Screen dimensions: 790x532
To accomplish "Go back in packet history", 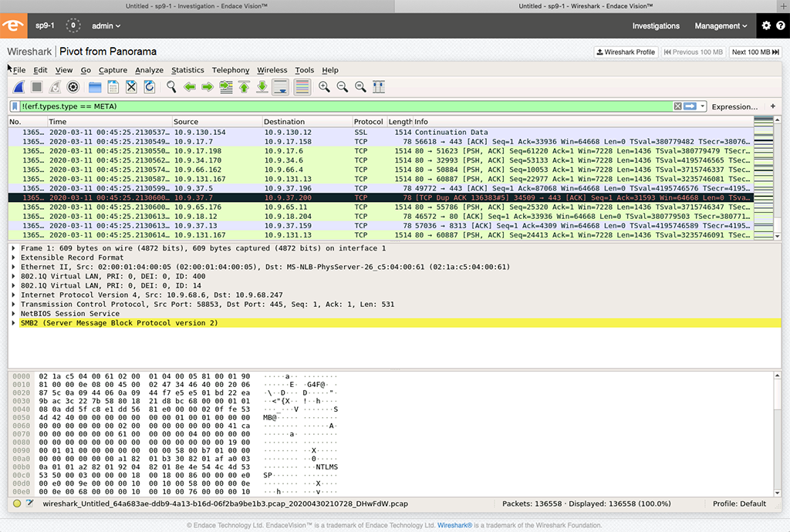I will pyautogui.click(x=189, y=86).
